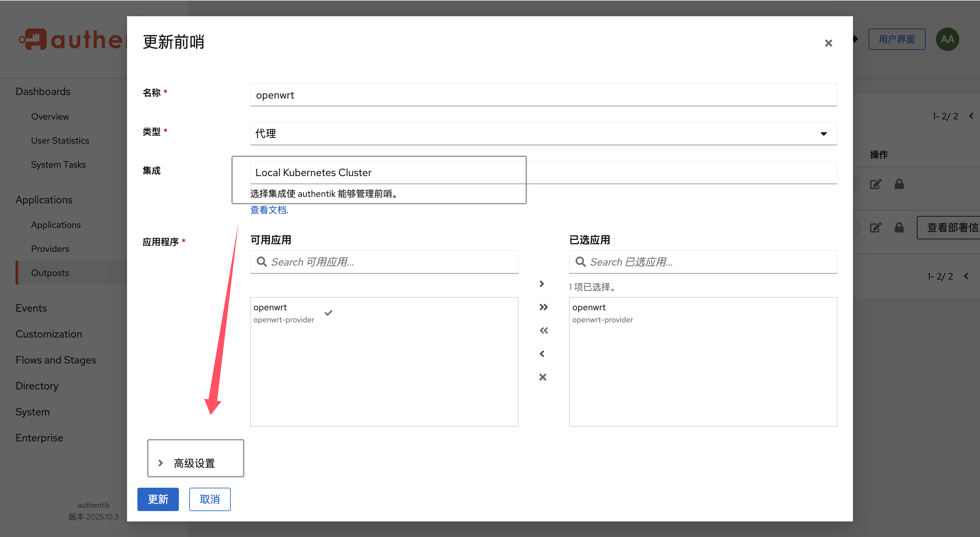Click the 取消 button

pos(210,499)
